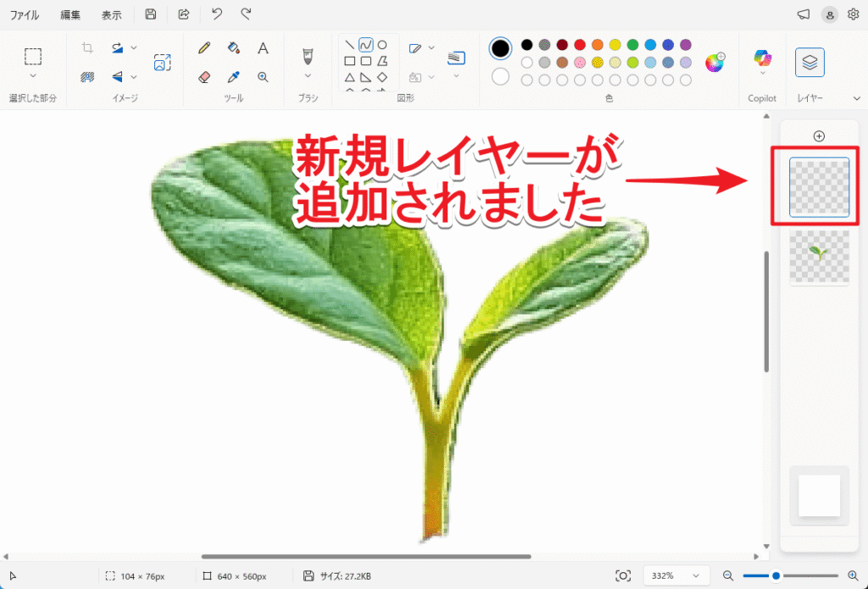Collapse the ribbon with the chevron
The width and height of the screenshot is (868, 589).
pos(858,98)
